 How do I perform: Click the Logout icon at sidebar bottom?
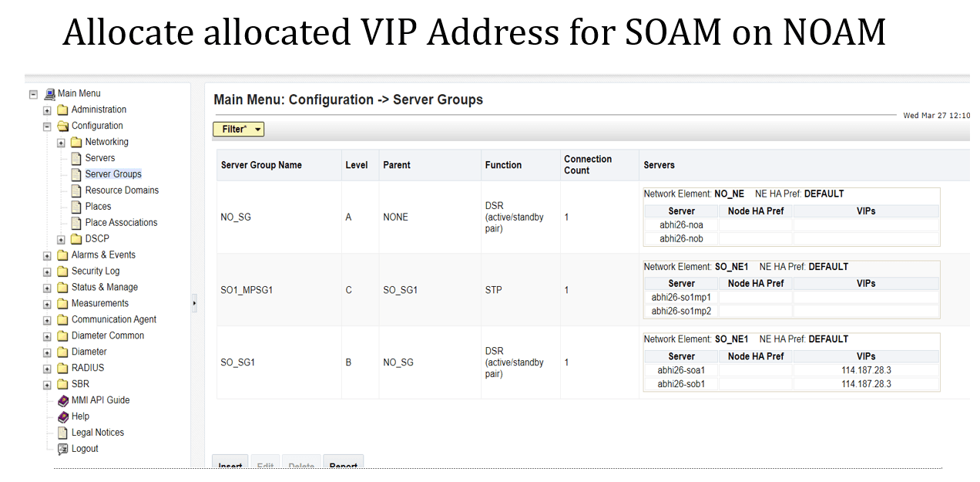click(62, 448)
